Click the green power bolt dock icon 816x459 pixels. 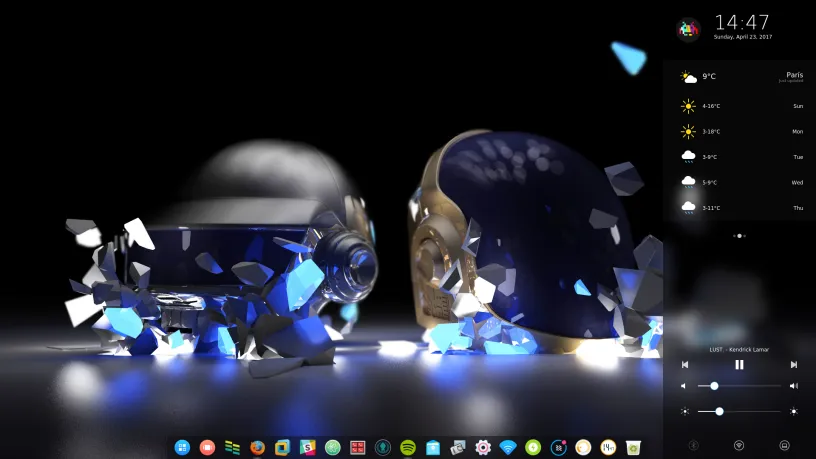coord(533,447)
